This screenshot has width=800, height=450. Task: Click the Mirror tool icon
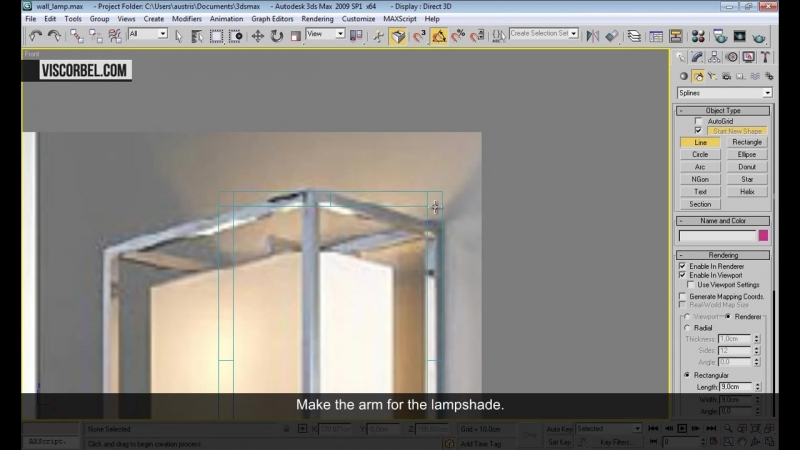[x=593, y=35]
